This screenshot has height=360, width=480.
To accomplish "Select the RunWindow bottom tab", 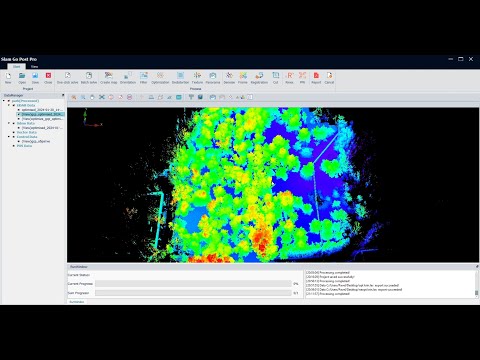I will click(x=77, y=302).
